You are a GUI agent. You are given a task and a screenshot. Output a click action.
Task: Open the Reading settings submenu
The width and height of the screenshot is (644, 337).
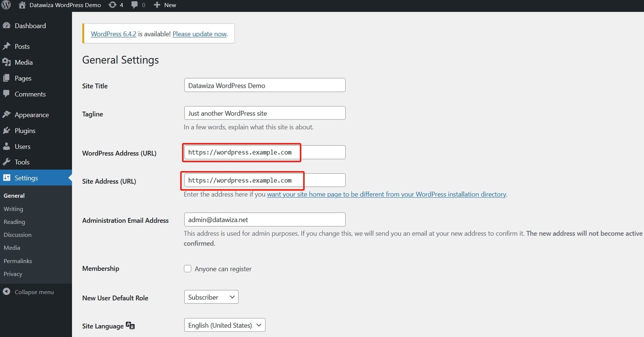click(14, 222)
